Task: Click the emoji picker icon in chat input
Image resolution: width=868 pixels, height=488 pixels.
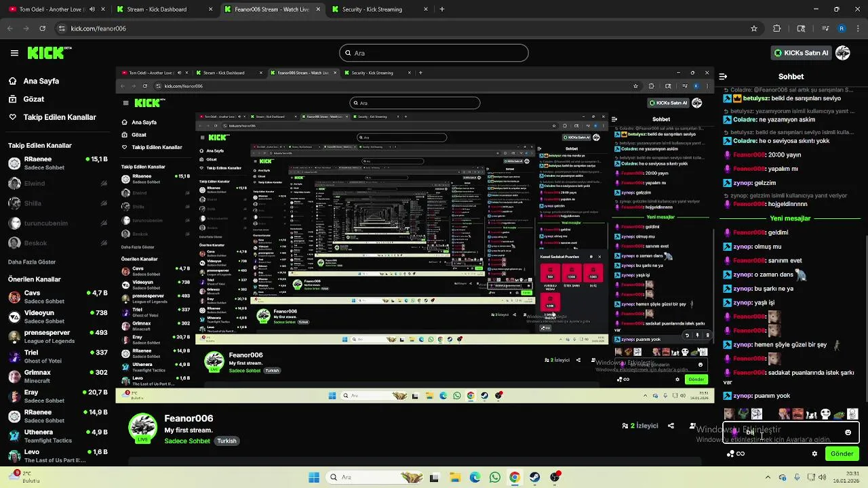Action: pyautogui.click(x=848, y=432)
